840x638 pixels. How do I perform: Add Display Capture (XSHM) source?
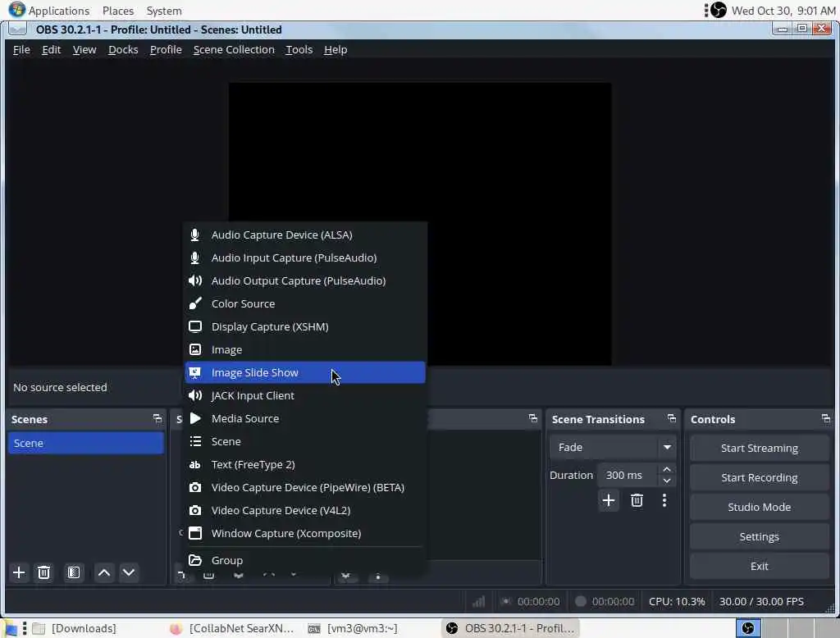pyautogui.click(x=305, y=326)
